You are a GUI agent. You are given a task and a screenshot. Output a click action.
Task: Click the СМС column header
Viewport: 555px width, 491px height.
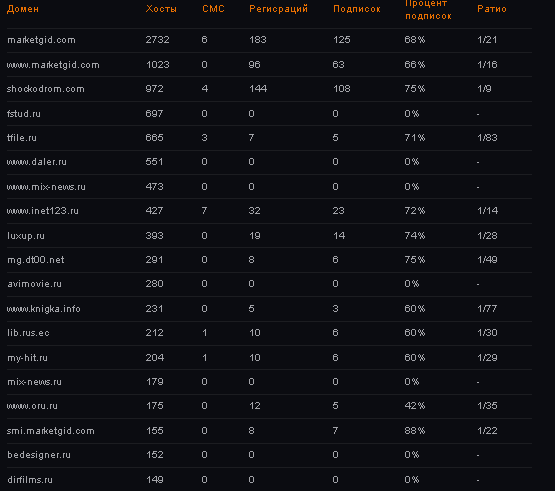point(213,9)
